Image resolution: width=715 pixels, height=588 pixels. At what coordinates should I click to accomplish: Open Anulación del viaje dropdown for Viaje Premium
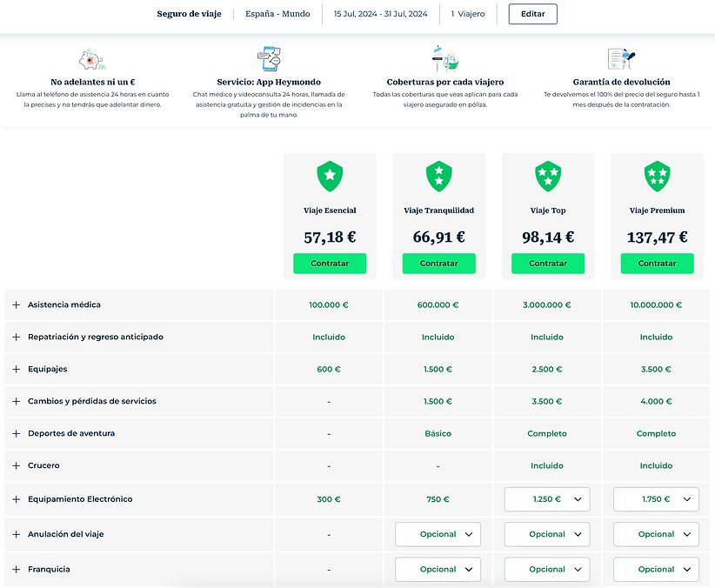(x=656, y=534)
